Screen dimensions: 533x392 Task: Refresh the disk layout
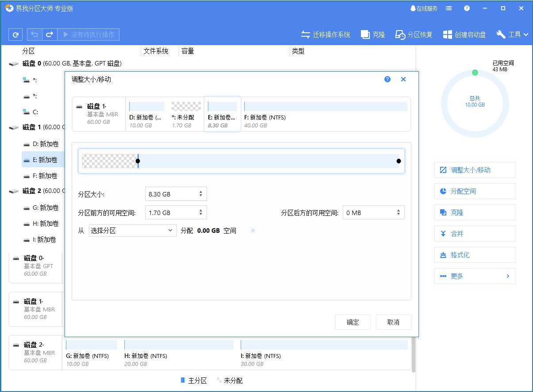point(15,34)
